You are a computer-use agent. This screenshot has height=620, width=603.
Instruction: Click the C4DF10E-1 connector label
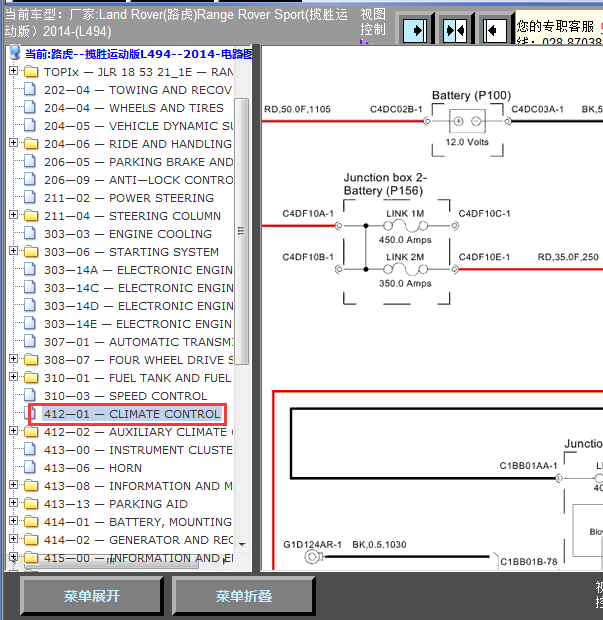coord(484,257)
